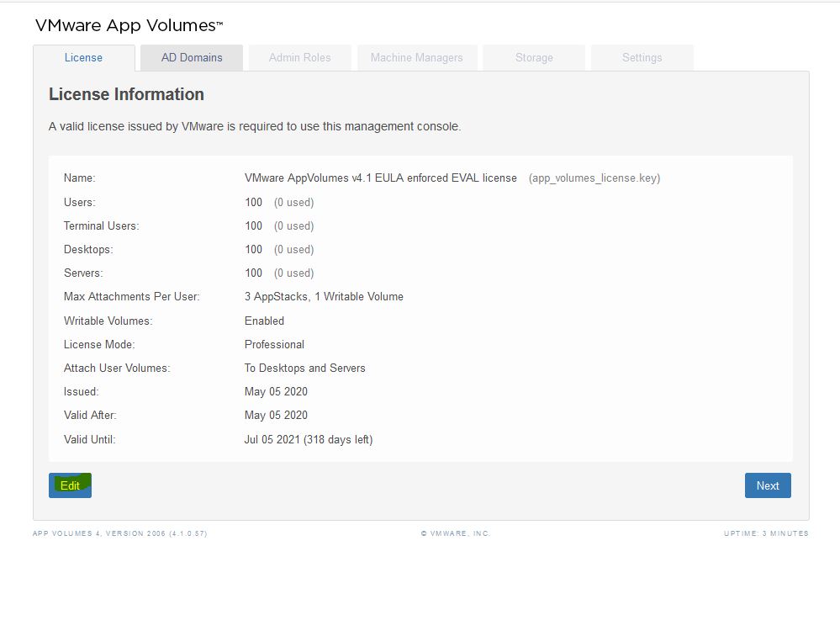This screenshot has width=840, height=631.
Task: Go to the Machine Managers tab
Action: (x=417, y=58)
